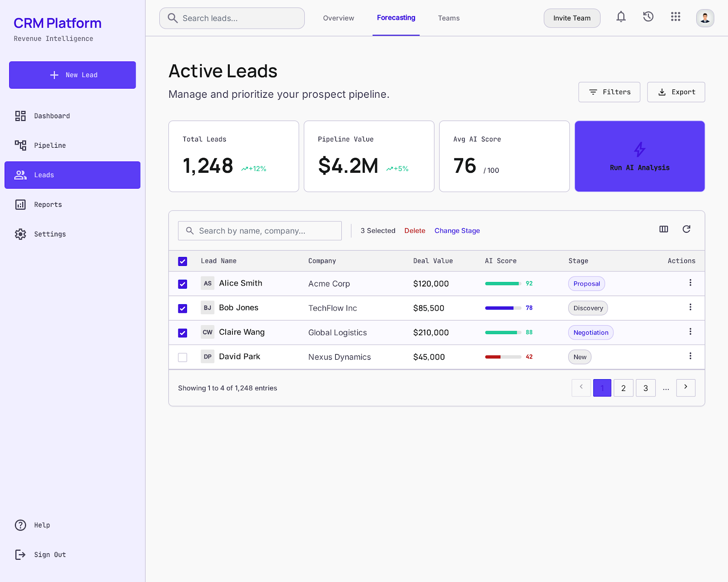Screen dimensions: 728x582
Task: Check David Park row checkbox
Action: (182, 357)
